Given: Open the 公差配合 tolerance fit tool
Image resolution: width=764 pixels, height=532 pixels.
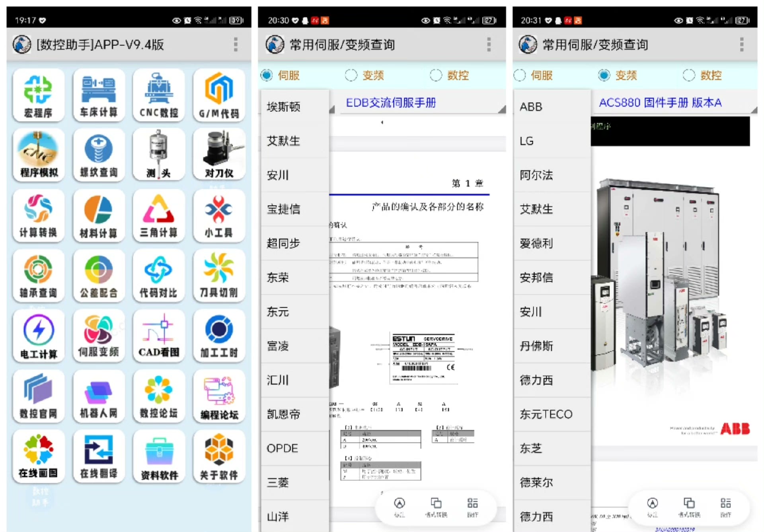Looking at the screenshot, I should [x=98, y=276].
